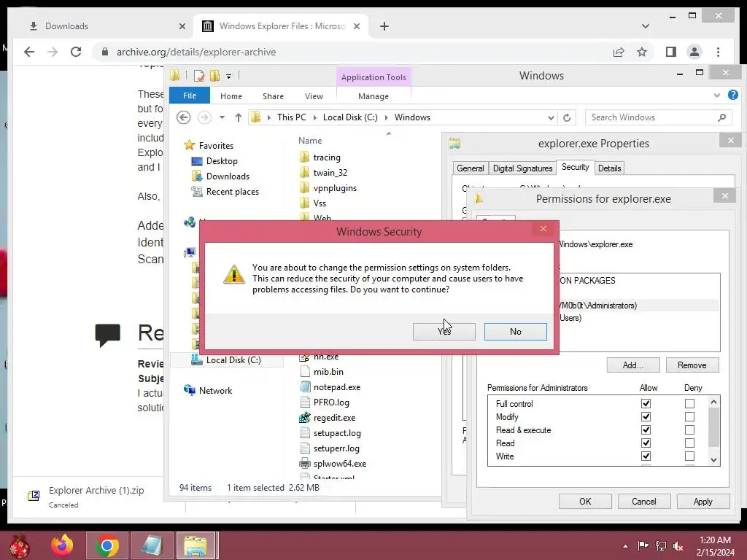Screen dimensions: 747x560
Task: Select Network in navigation pane
Action: tap(215, 391)
